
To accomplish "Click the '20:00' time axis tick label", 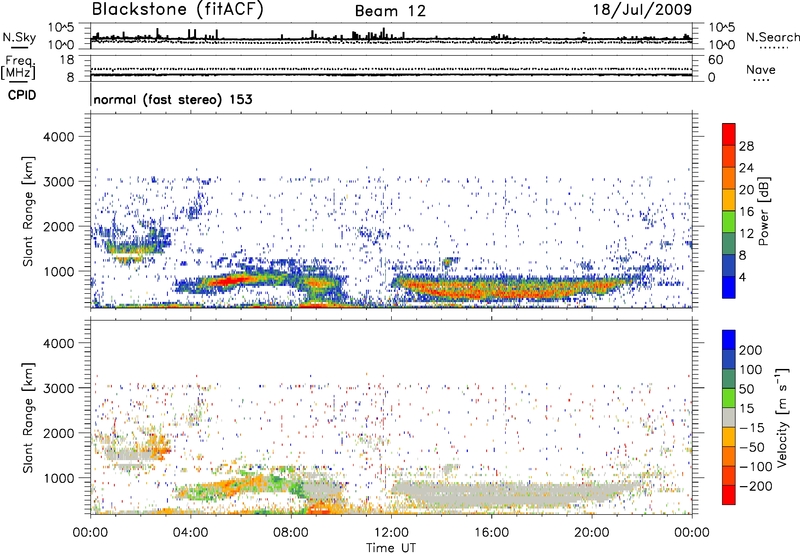I will click(592, 533).
